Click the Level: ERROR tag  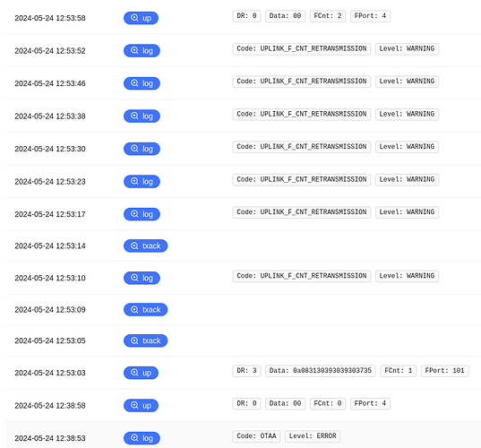click(x=313, y=436)
